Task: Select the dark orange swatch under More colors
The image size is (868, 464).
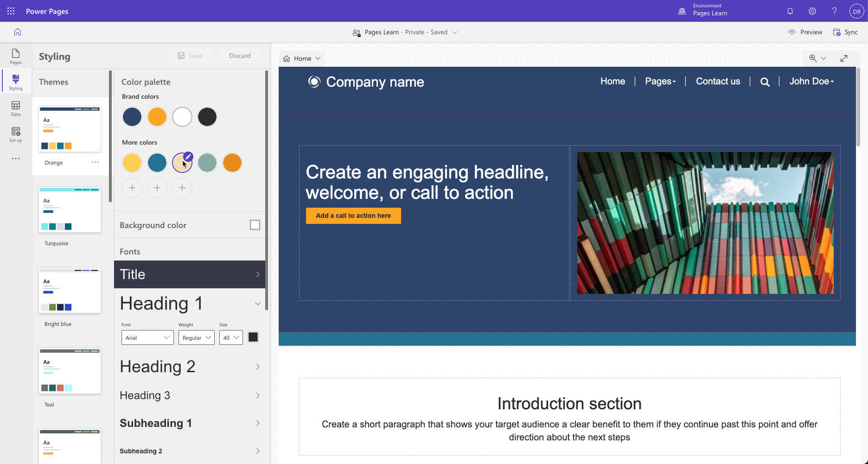Action: tap(232, 163)
